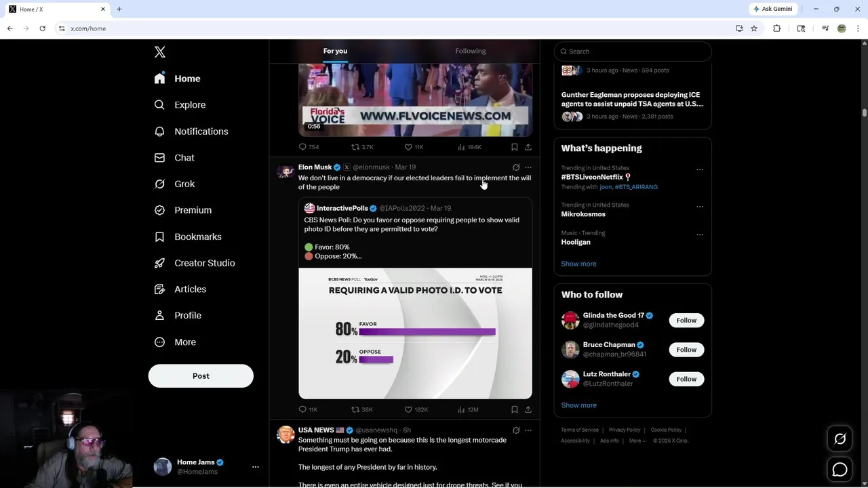Viewport: 868px width, 488px height.
Task: Open Mikrokosmos trending topic
Action: pos(583,214)
